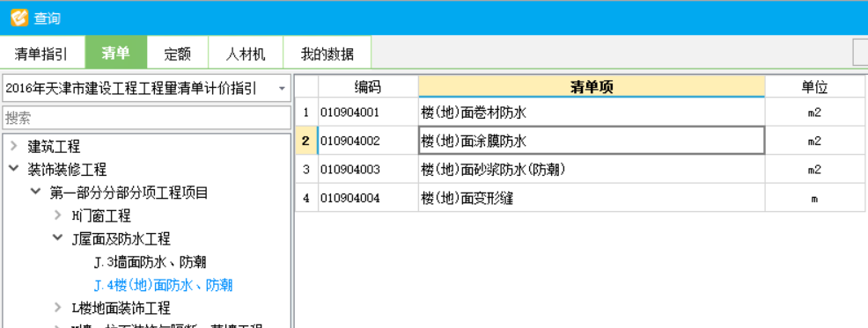Expand the 建筑工程 tree node
This screenshot has width=868, height=328.
14,147
